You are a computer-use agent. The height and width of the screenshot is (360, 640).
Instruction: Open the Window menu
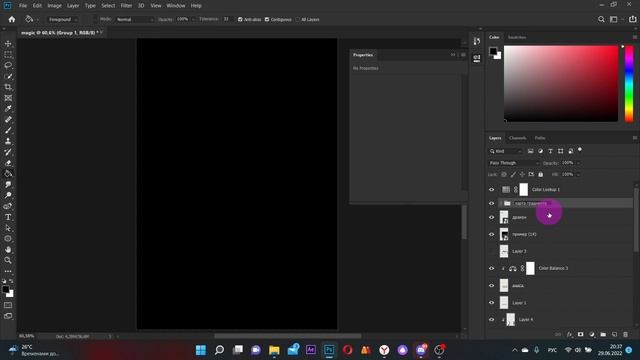click(176, 6)
